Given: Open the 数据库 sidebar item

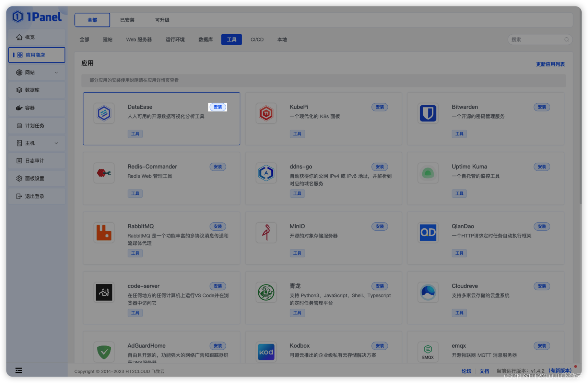Looking at the screenshot, I should tap(37, 90).
